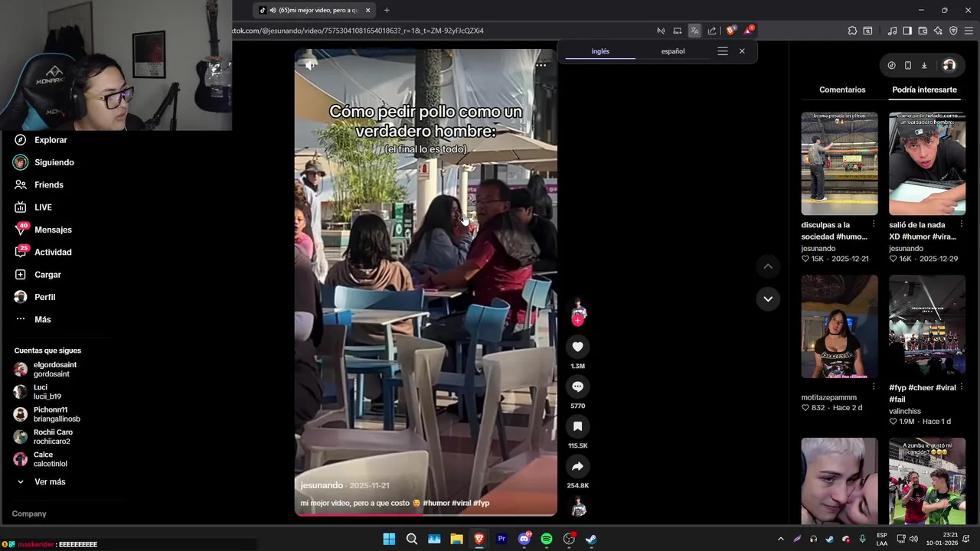The width and height of the screenshot is (980, 551).
Task: Open the jesunando username on the video
Action: pyautogui.click(x=322, y=485)
